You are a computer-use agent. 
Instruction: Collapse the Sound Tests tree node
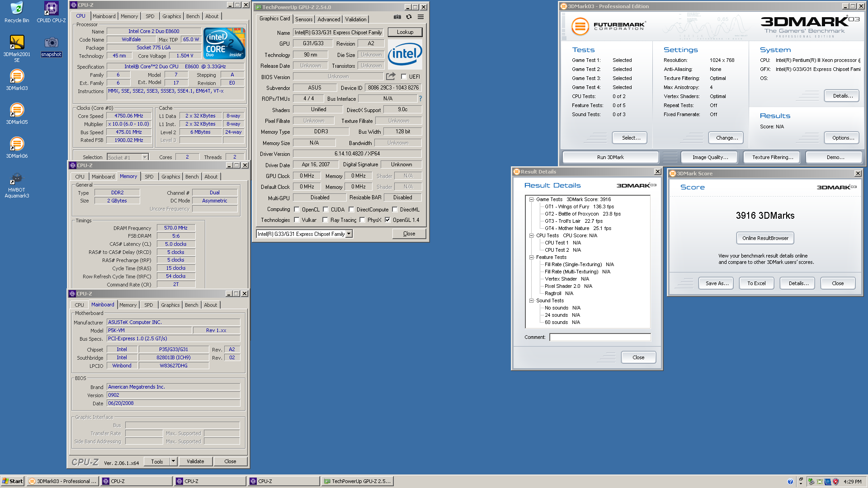(532, 300)
